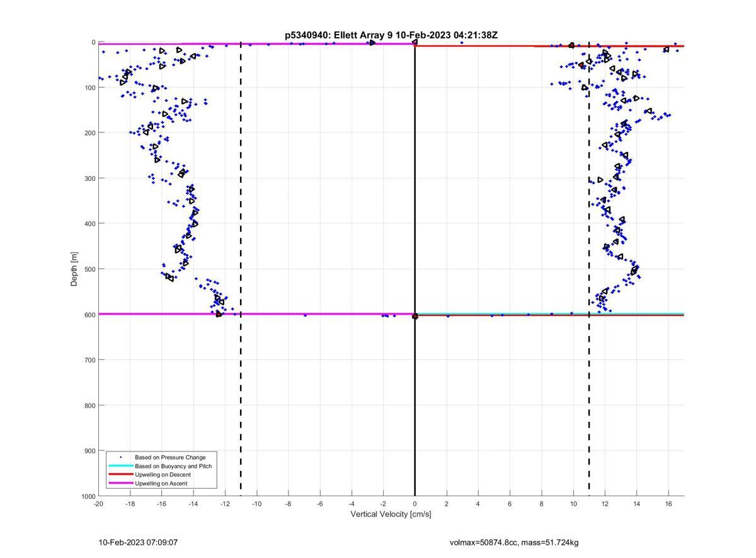This screenshot has width=756, height=558.
Task: Click the y-axis tick label '300'
Action: pos(89,178)
